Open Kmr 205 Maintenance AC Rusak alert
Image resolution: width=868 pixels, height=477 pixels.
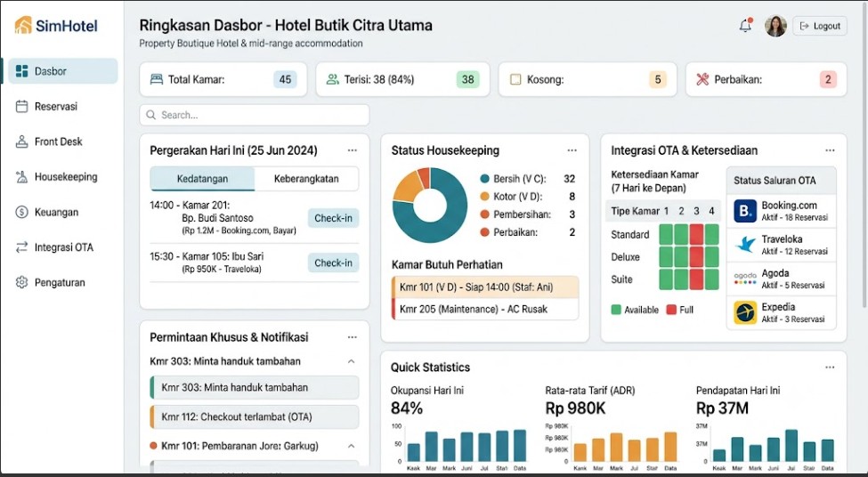(485, 310)
